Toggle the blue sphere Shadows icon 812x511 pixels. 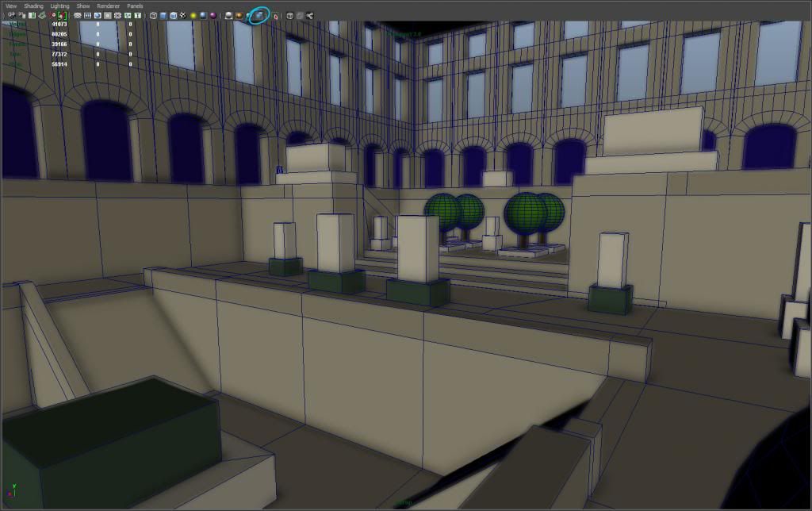click(x=202, y=16)
